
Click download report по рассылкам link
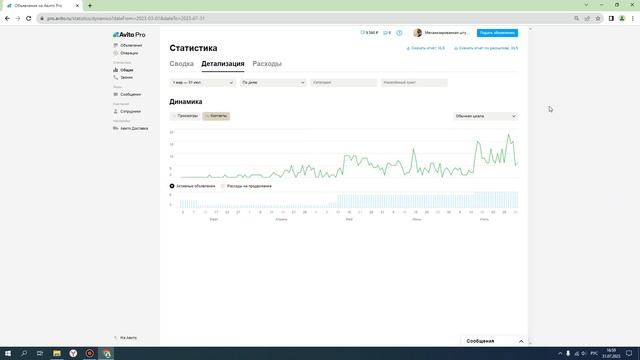pyautogui.click(x=486, y=48)
